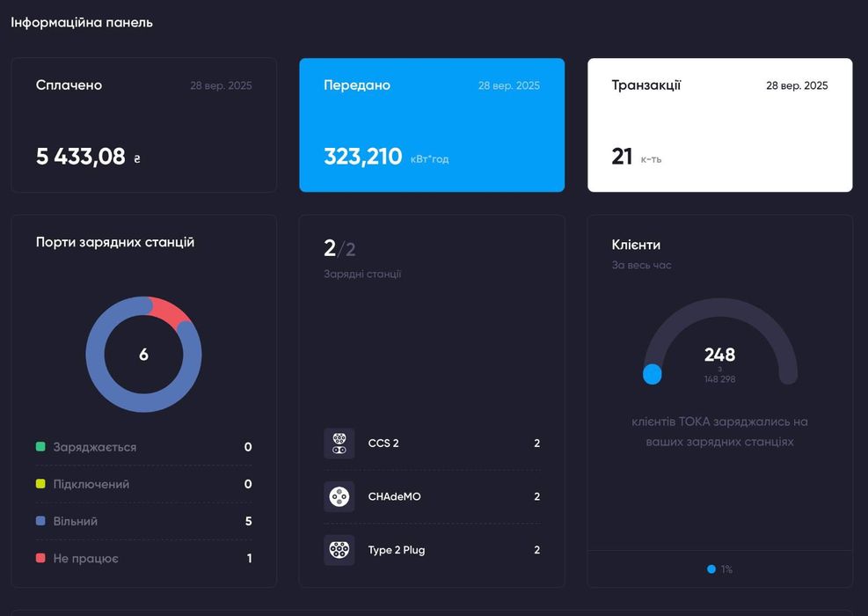This screenshot has width=868, height=616.
Task: Click the yellow Підключений legend square
Action: (x=40, y=484)
